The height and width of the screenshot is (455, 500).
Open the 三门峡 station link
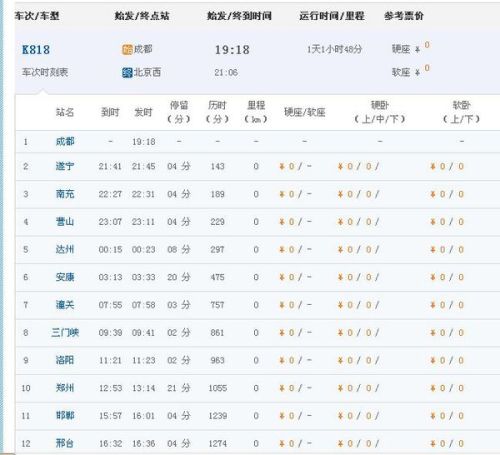(65, 333)
